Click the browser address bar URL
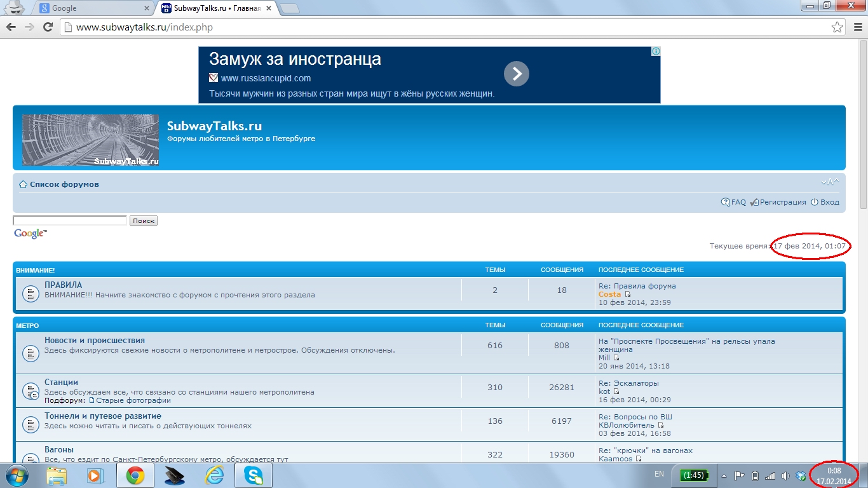This screenshot has height=488, width=868. (145, 27)
